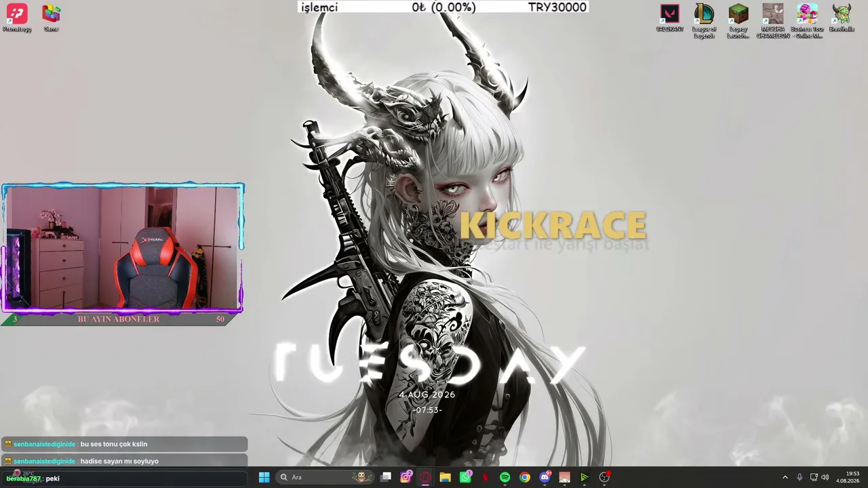Open File Explorer from the taskbar

tap(445, 477)
